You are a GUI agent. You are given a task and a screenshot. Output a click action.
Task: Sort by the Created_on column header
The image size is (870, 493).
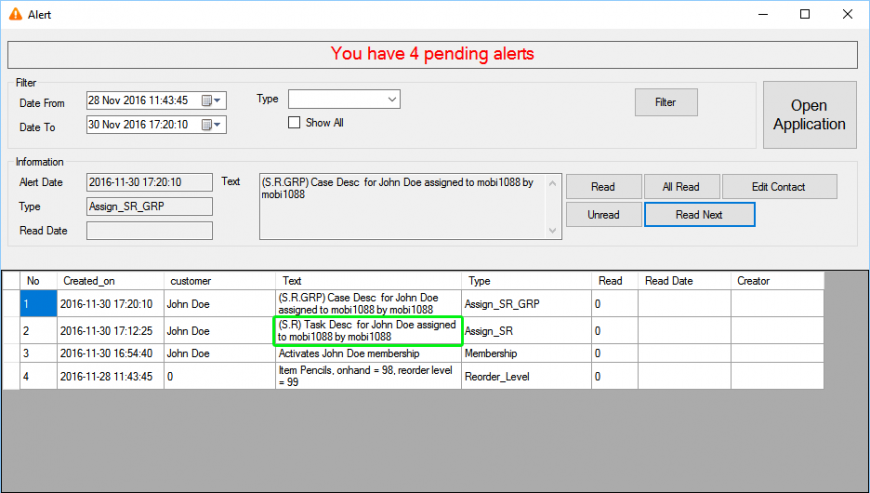click(110, 281)
